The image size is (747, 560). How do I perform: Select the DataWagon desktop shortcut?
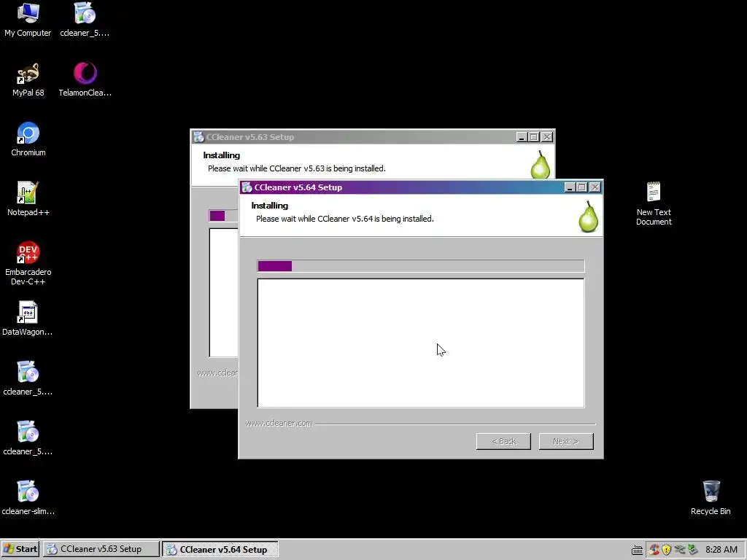(28, 312)
